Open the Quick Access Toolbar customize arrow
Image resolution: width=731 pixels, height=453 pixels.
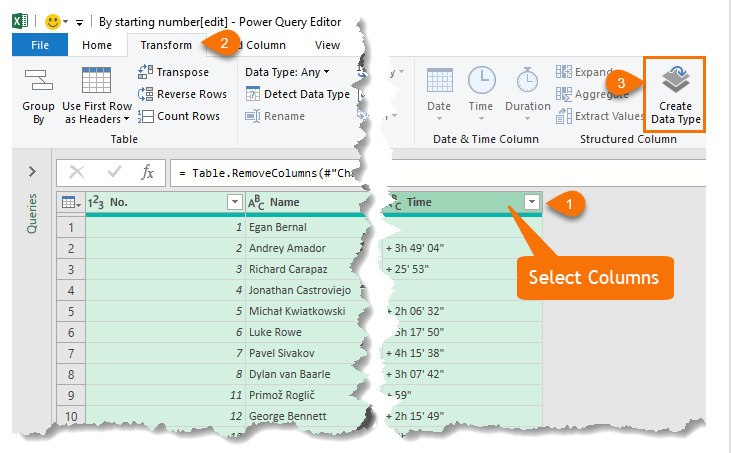(79, 22)
